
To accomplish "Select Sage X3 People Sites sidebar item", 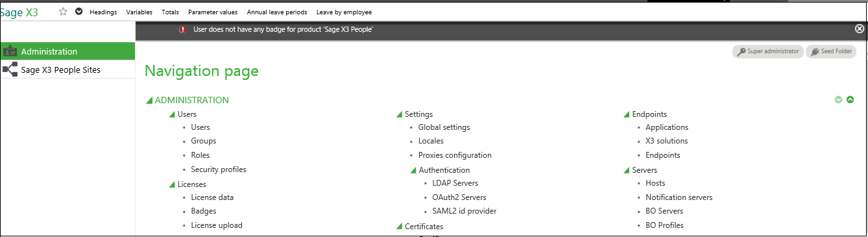I will (x=67, y=69).
